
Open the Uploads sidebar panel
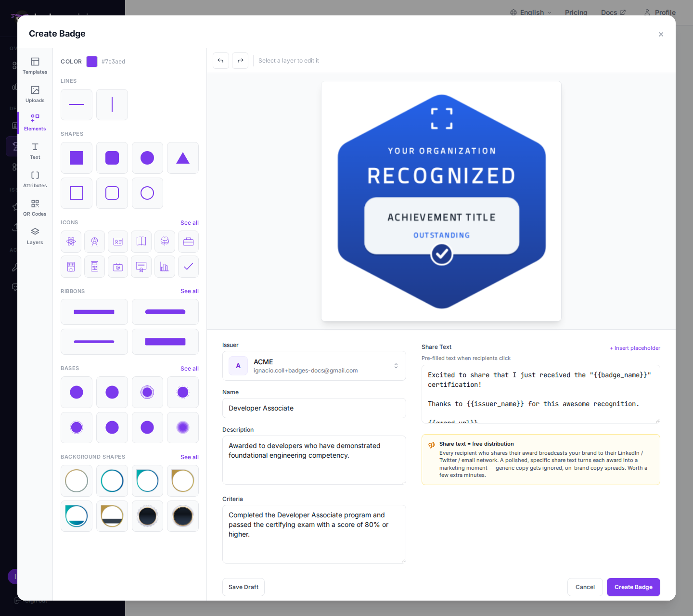pyautogui.click(x=35, y=94)
